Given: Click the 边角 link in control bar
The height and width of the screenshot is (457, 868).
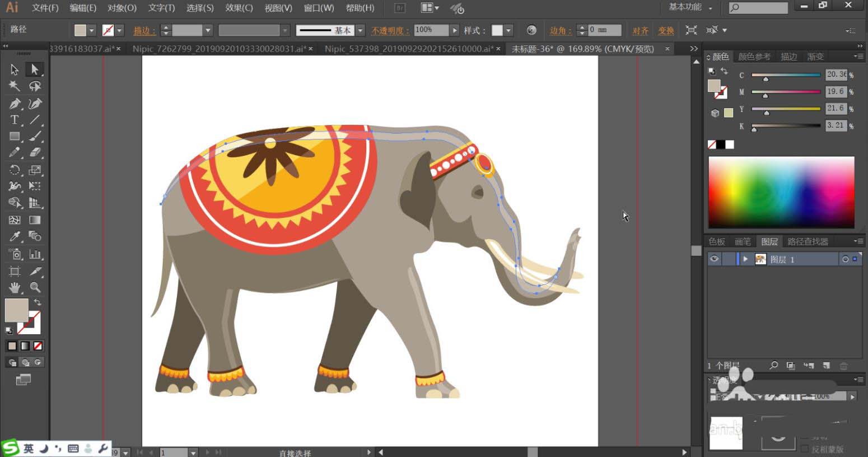Looking at the screenshot, I should (x=561, y=30).
